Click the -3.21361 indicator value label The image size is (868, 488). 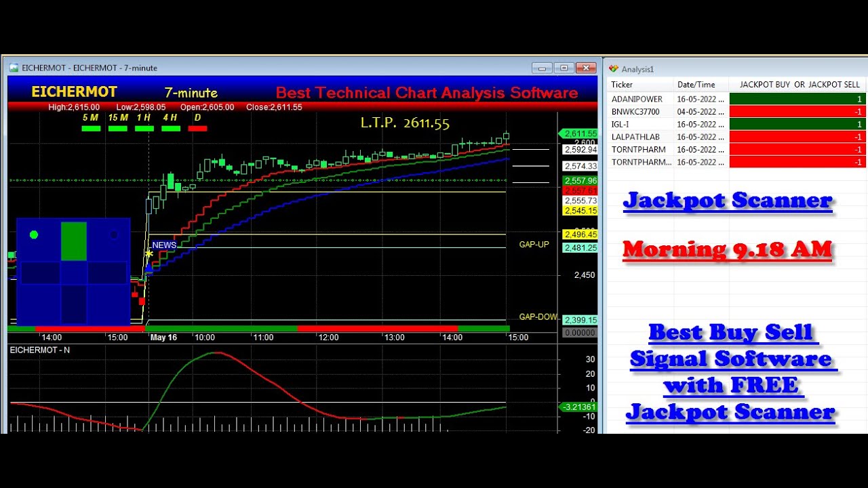(578, 407)
